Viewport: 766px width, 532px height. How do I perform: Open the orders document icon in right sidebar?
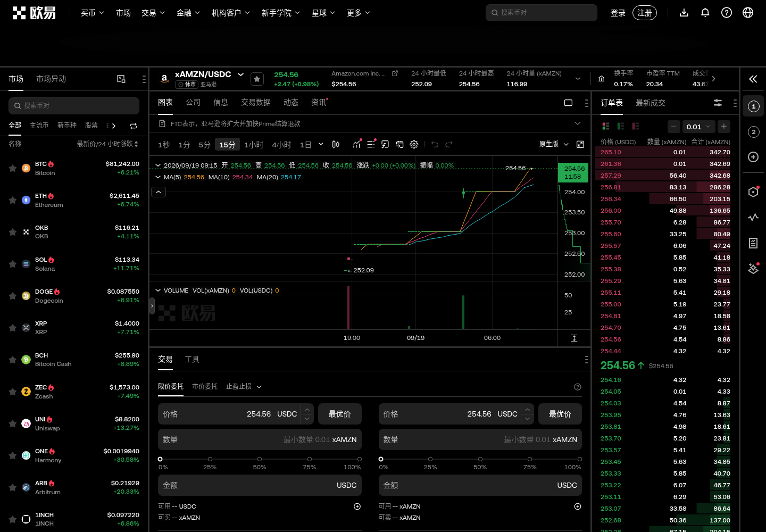tap(753, 243)
